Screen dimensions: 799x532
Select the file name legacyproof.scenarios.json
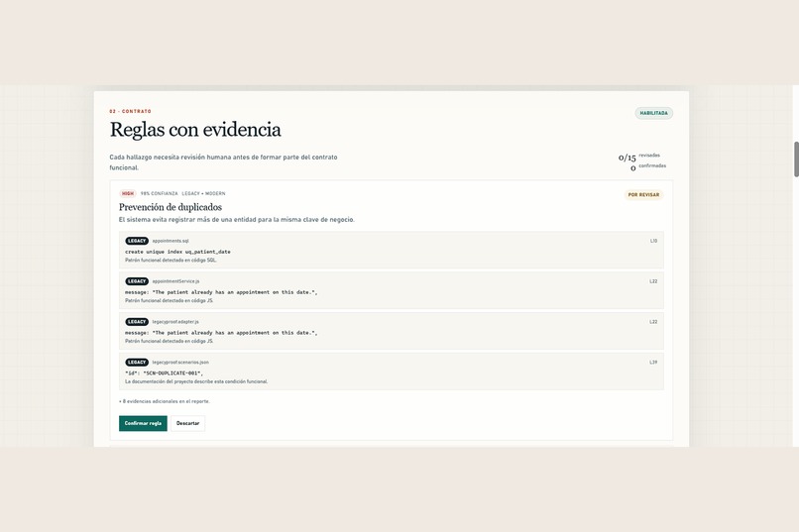[180, 362]
